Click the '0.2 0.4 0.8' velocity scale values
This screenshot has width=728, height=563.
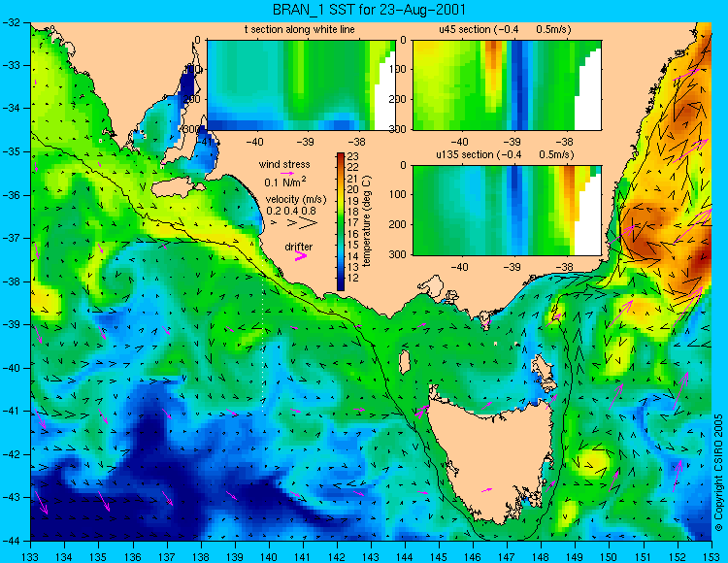click(x=291, y=211)
